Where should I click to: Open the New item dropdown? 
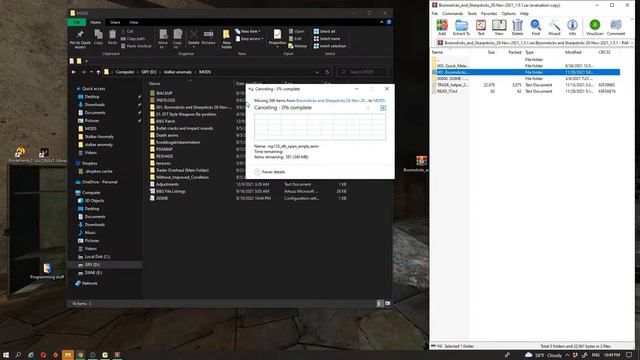[248, 31]
